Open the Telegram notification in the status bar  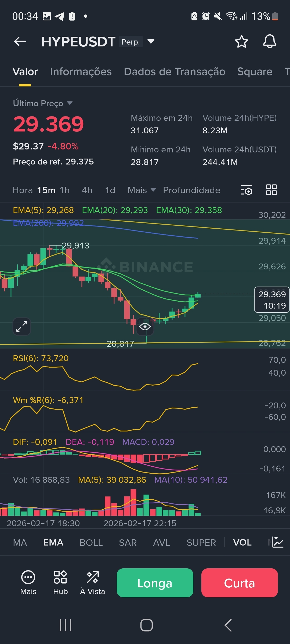(x=60, y=16)
